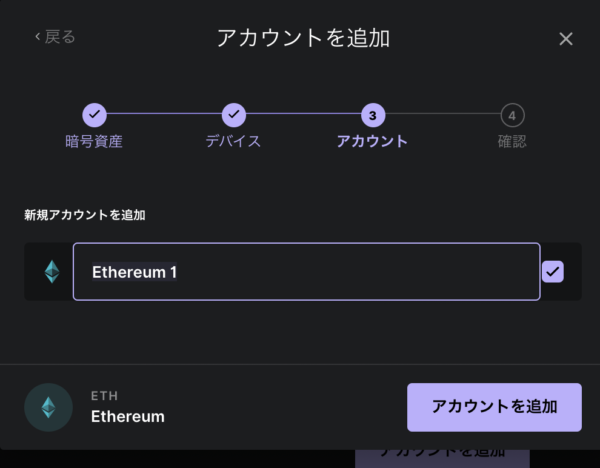Click the second step checkmark circle
This screenshot has height=468, width=600.
[234, 115]
